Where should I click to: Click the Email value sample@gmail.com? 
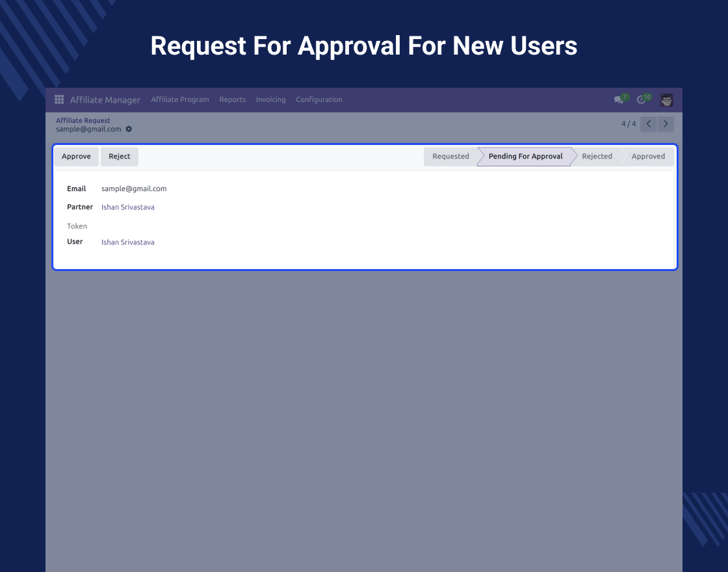pos(134,188)
